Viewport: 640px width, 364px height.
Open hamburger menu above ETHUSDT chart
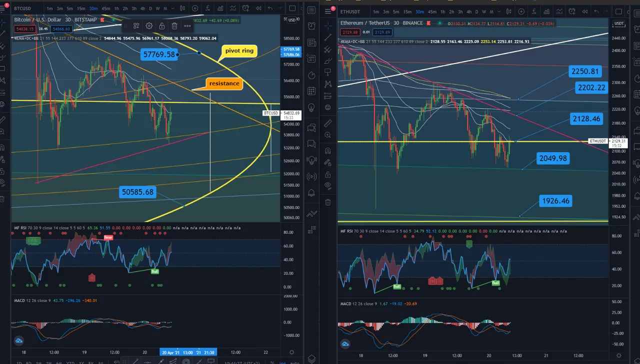328,11
